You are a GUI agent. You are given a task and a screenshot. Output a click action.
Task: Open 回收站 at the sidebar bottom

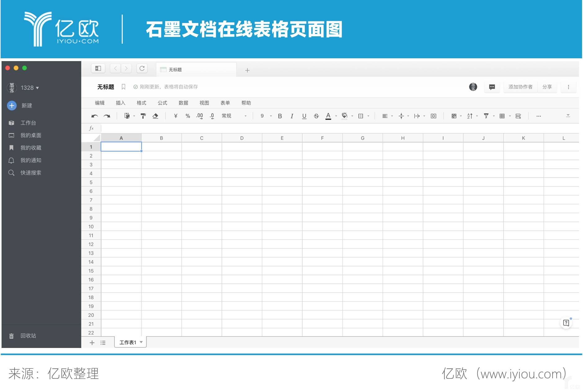(x=22, y=336)
